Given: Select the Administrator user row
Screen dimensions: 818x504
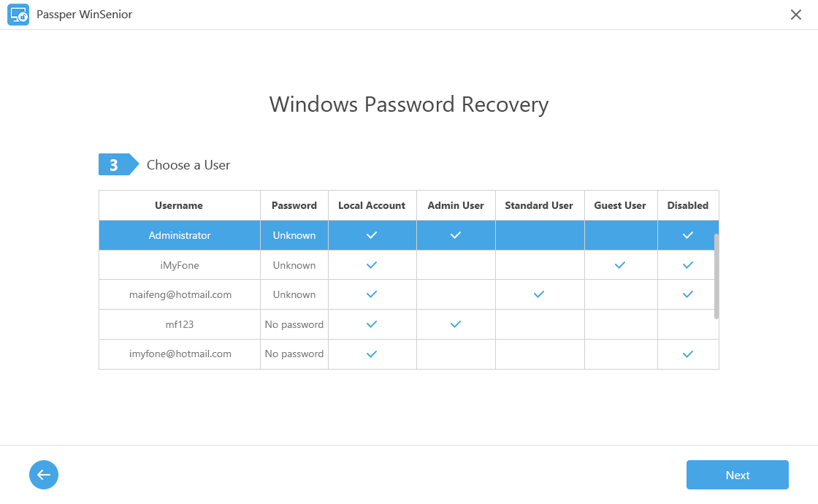Looking at the screenshot, I should tap(180, 235).
